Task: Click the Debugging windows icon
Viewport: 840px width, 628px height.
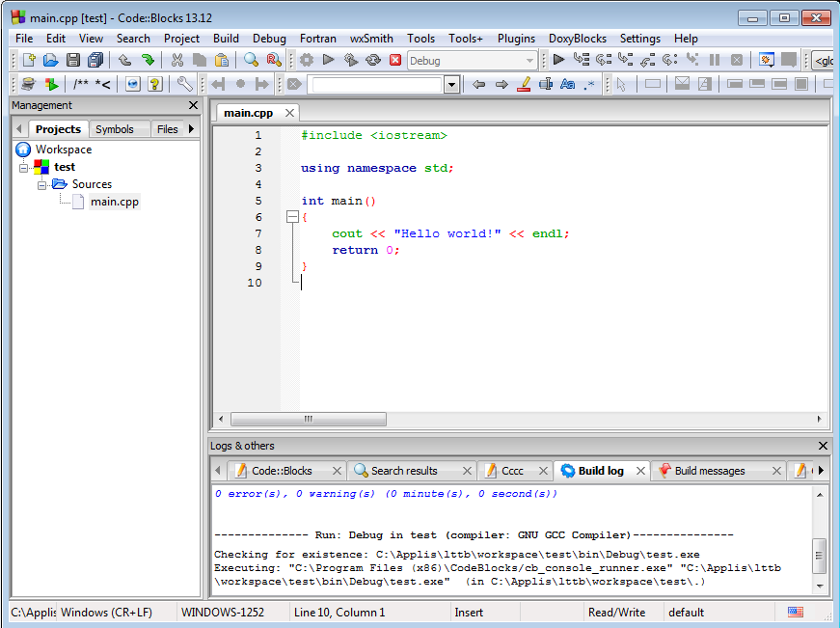Action: [767, 60]
